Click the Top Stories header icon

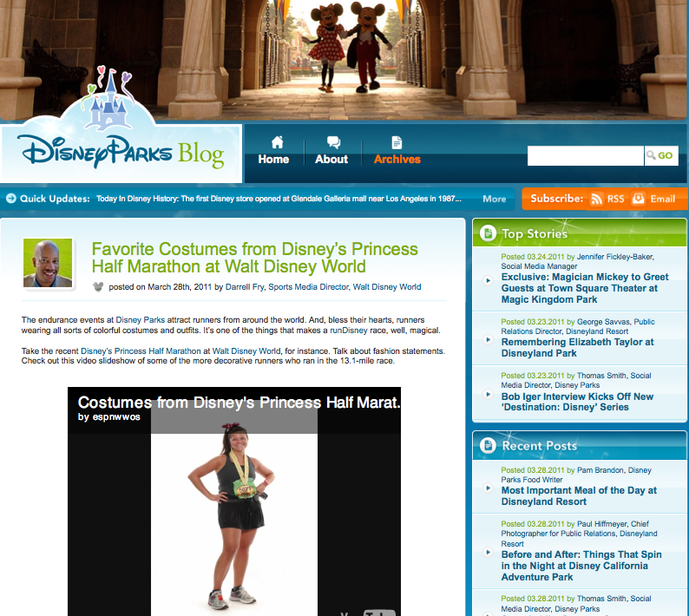tap(488, 233)
